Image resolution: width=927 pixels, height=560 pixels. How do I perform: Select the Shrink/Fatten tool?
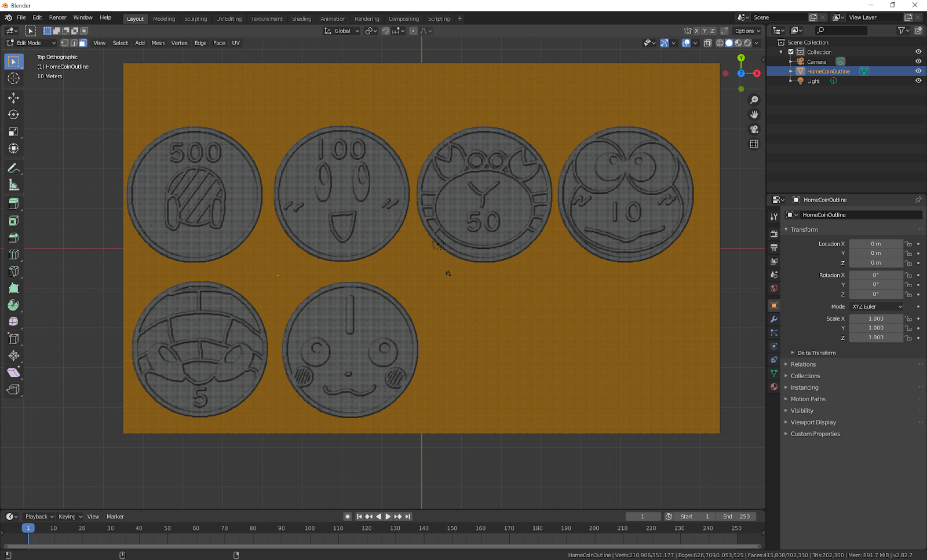[x=13, y=356]
